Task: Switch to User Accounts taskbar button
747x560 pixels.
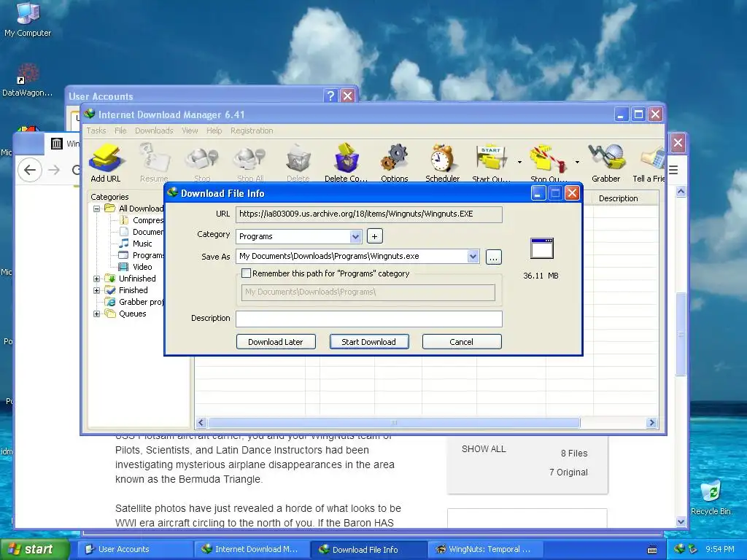Action: (x=136, y=549)
